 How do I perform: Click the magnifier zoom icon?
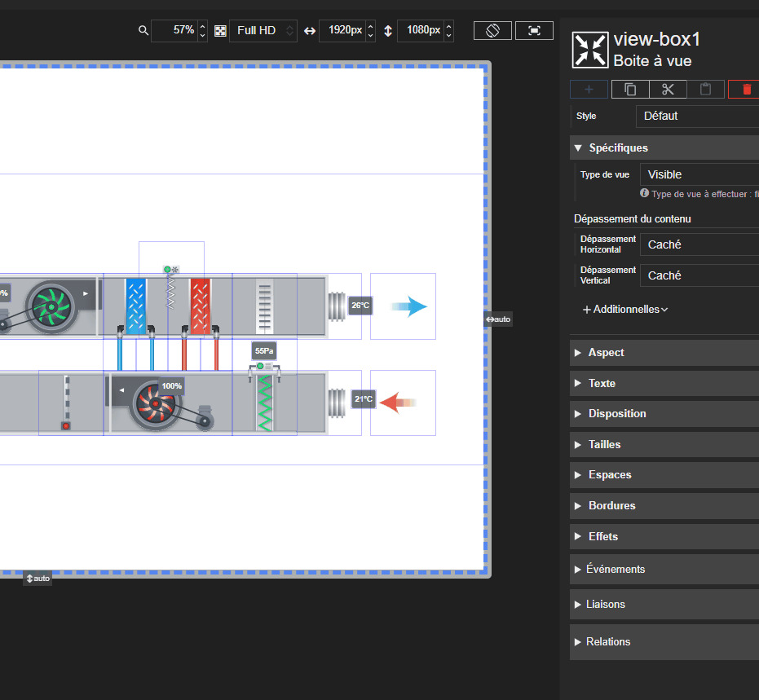coord(143,30)
